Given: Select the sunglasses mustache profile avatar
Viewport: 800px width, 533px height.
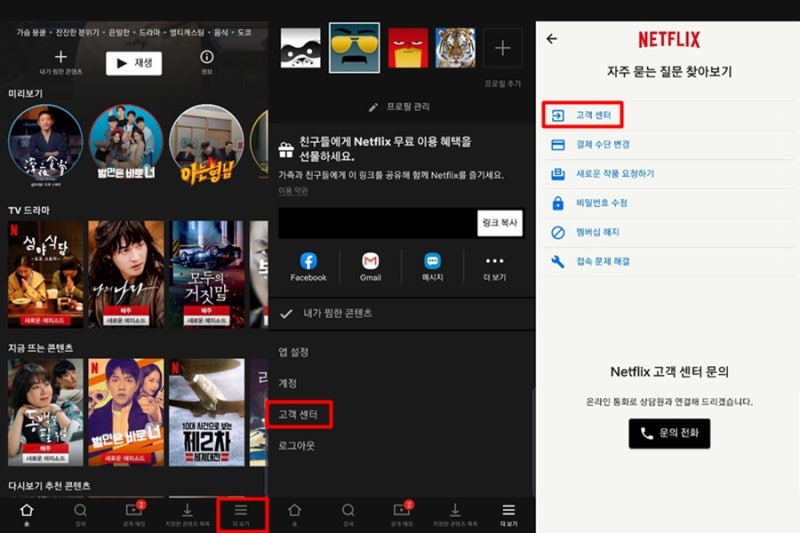Looking at the screenshot, I should [354, 48].
